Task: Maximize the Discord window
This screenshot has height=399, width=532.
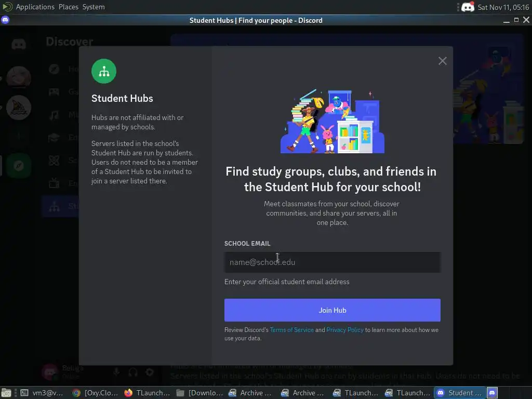Action: [x=516, y=20]
